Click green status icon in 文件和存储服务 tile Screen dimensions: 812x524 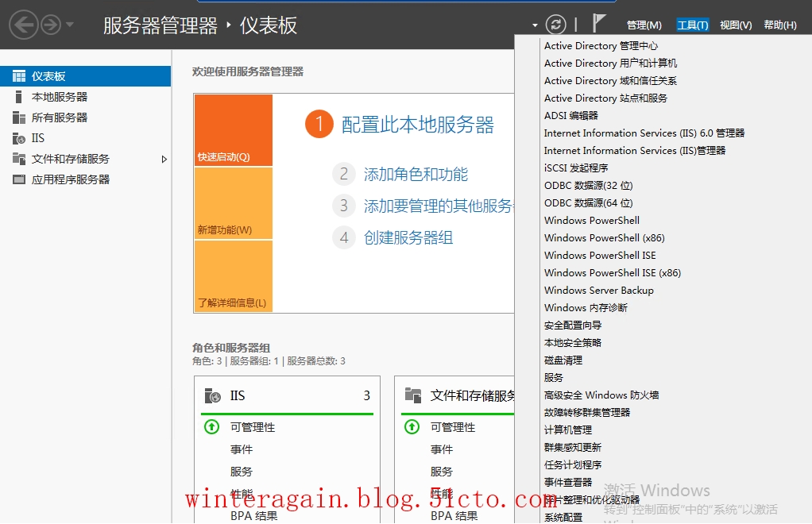coord(412,427)
